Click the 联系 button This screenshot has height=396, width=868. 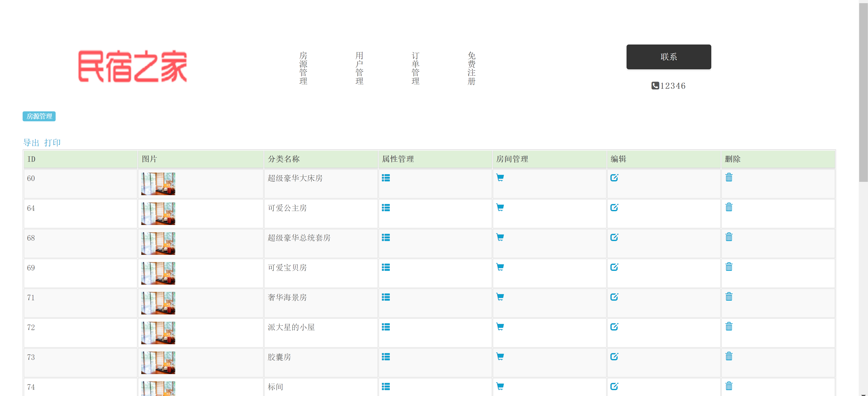coord(669,57)
